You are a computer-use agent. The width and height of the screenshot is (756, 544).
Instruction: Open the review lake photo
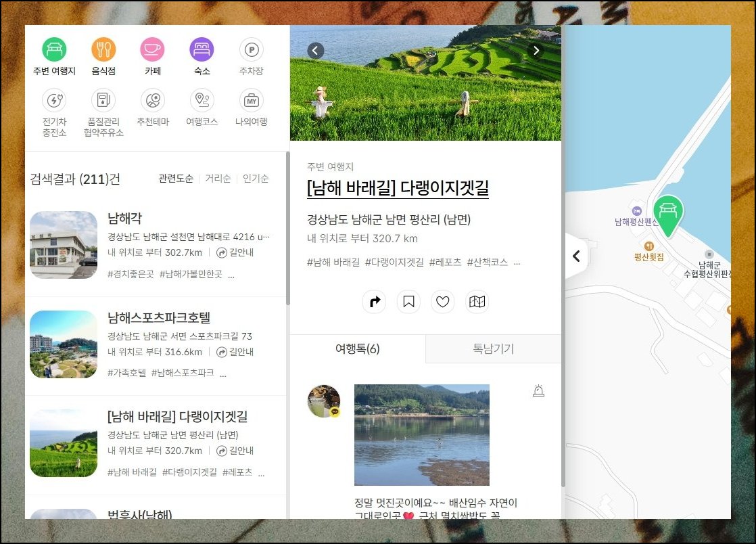click(x=422, y=435)
